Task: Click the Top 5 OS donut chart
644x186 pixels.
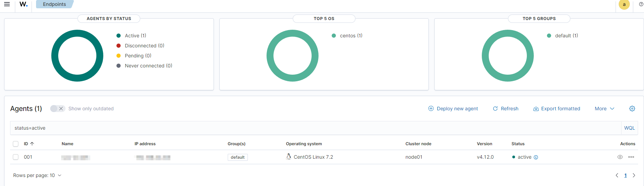Action: tap(293, 56)
